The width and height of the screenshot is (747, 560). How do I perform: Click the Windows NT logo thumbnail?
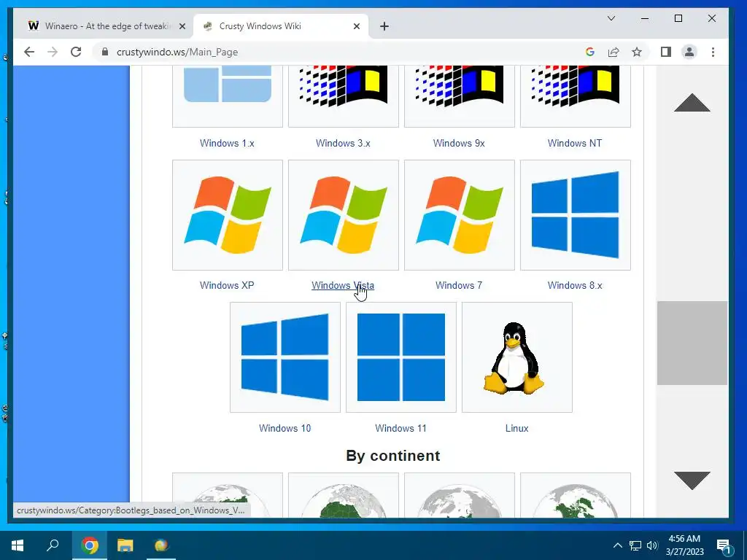(575, 96)
